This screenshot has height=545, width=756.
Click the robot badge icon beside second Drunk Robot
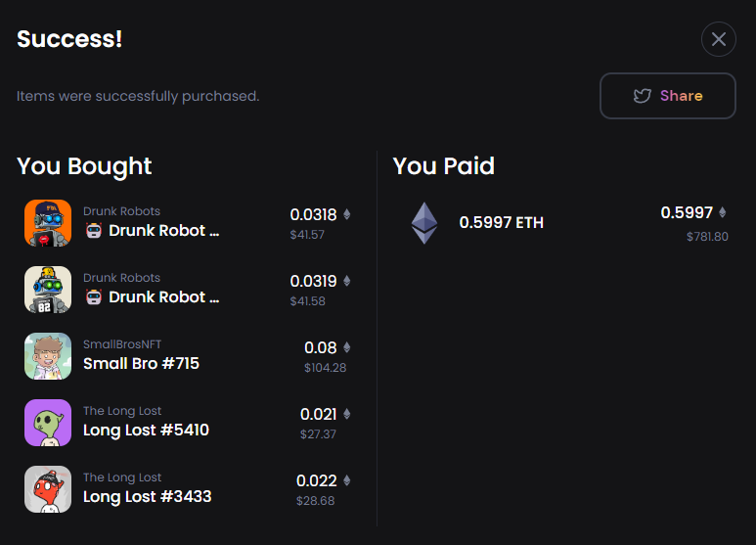(94, 297)
